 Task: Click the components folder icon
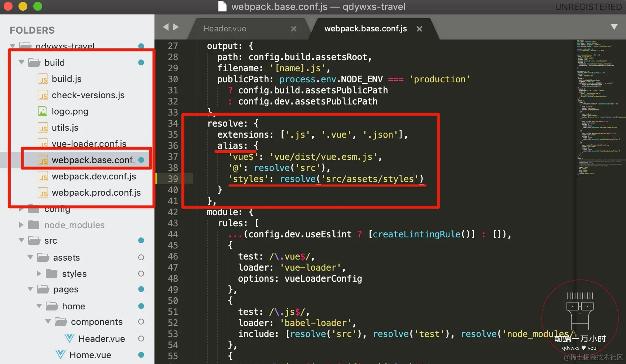[61, 322]
